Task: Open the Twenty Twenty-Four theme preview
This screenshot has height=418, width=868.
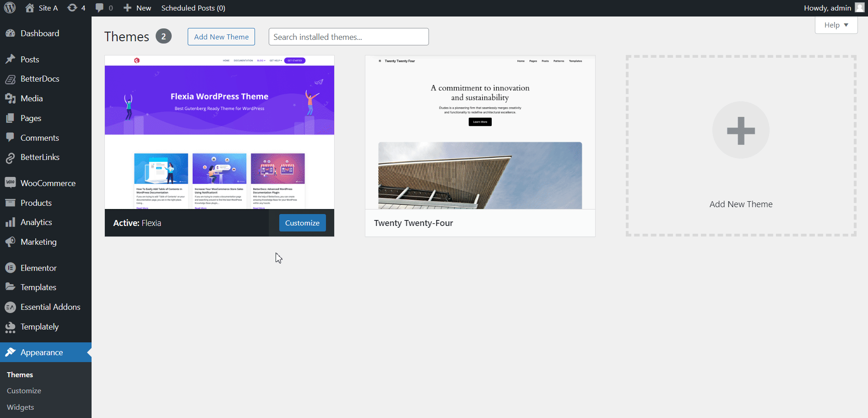Action: 480,137
